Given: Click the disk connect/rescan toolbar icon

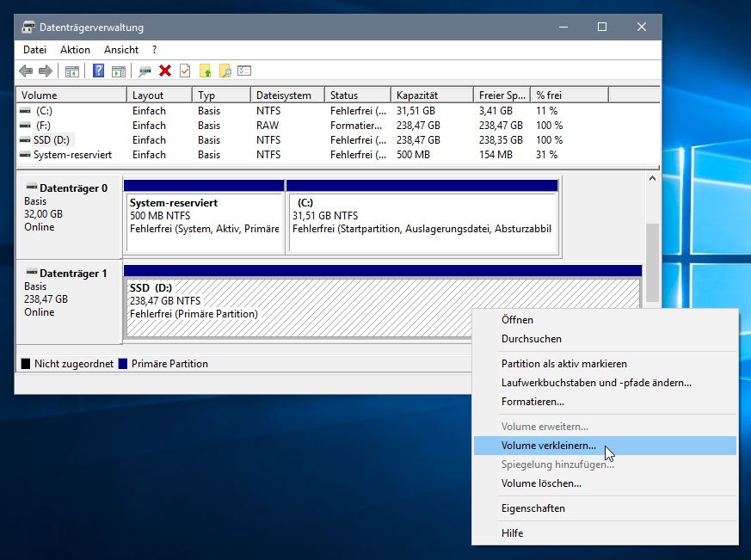Looking at the screenshot, I should tap(145, 71).
